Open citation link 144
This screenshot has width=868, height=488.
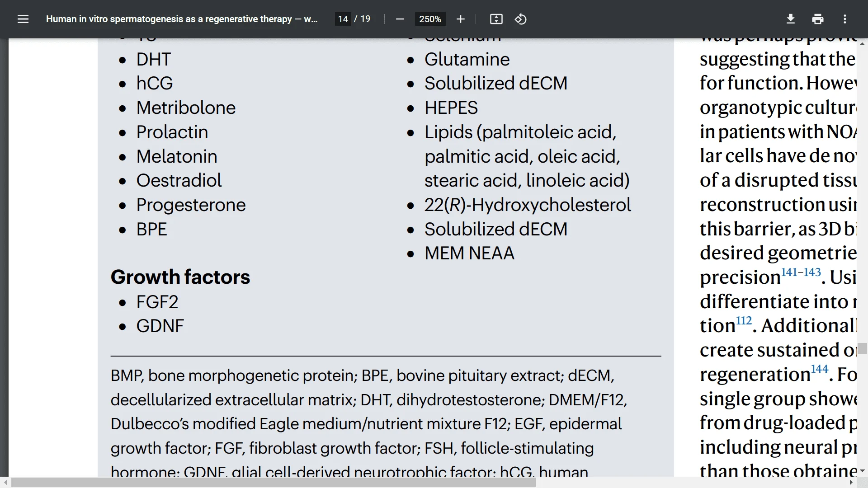(x=819, y=370)
